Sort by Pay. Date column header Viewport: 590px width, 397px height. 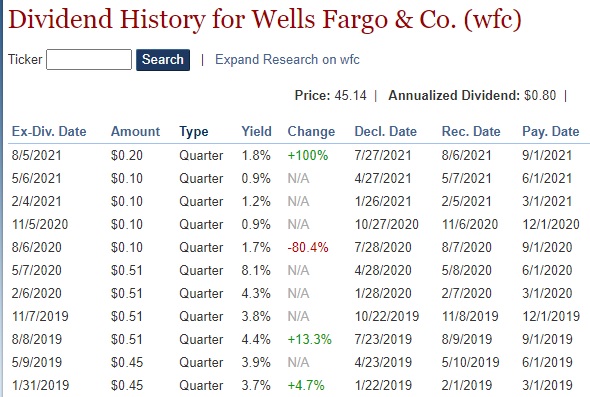click(550, 132)
